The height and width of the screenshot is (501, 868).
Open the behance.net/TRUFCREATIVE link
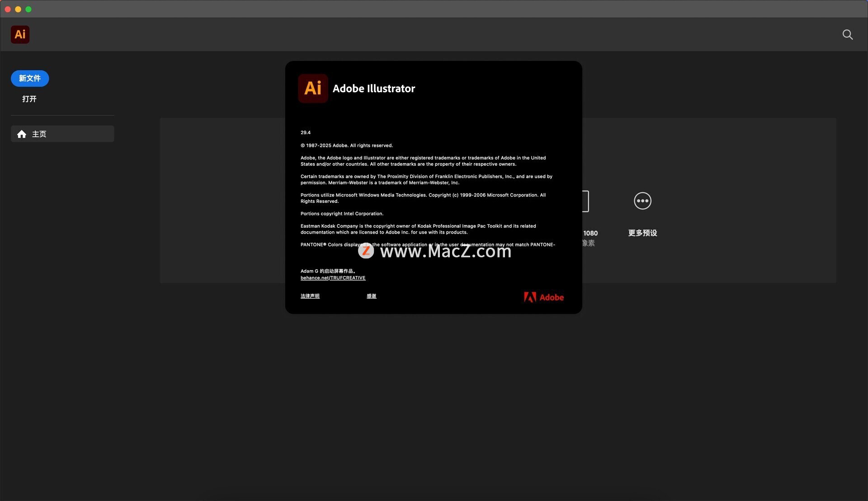point(333,278)
